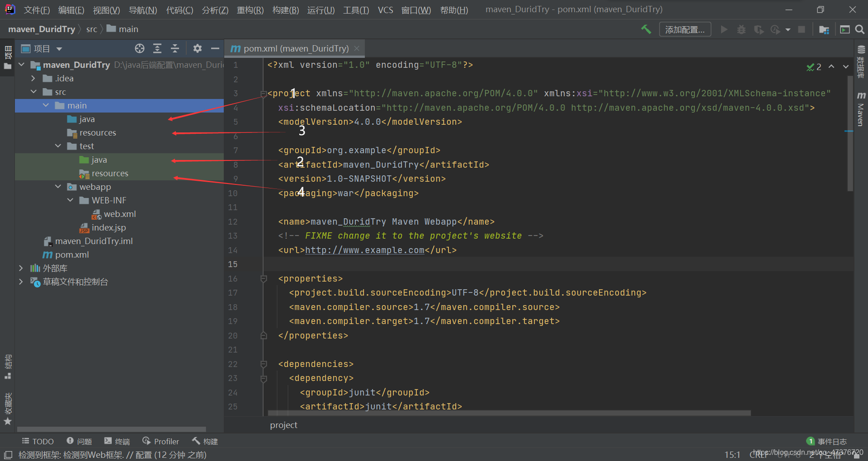Click the Expand All icon in project panel

pyautogui.click(x=157, y=48)
